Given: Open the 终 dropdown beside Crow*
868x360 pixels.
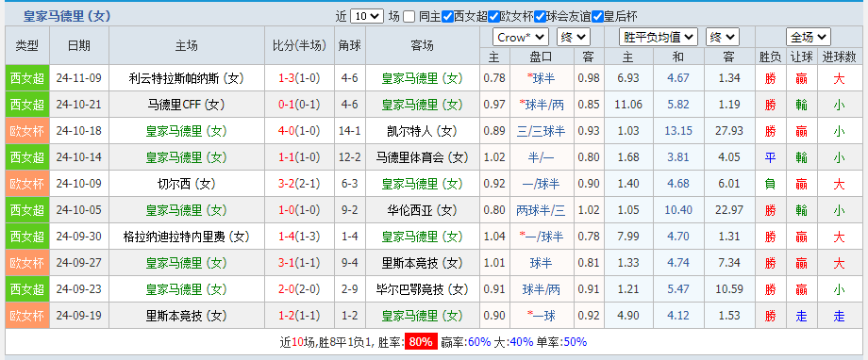Looking at the screenshot, I should [574, 38].
